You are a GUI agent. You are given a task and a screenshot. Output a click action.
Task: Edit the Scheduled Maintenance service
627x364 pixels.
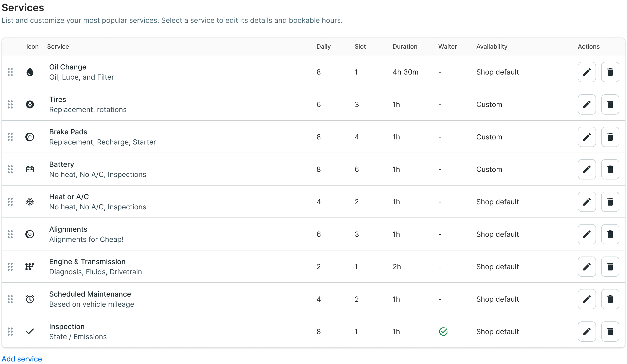click(587, 299)
